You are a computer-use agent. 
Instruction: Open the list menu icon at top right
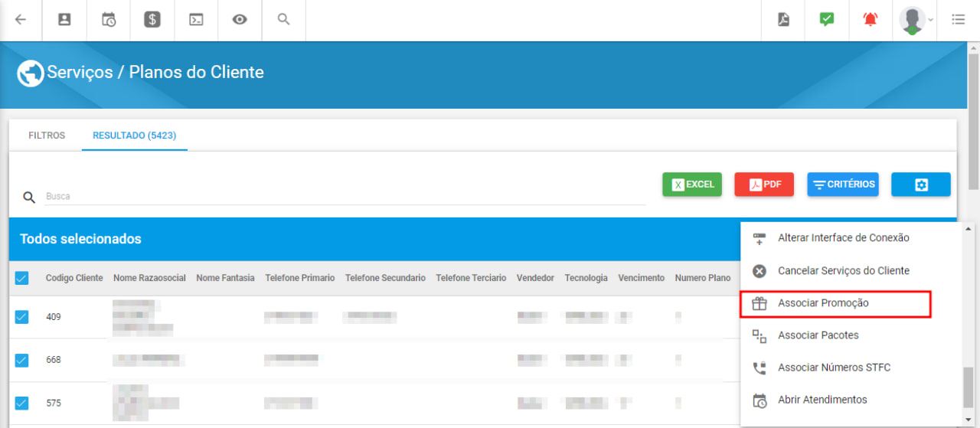(958, 20)
